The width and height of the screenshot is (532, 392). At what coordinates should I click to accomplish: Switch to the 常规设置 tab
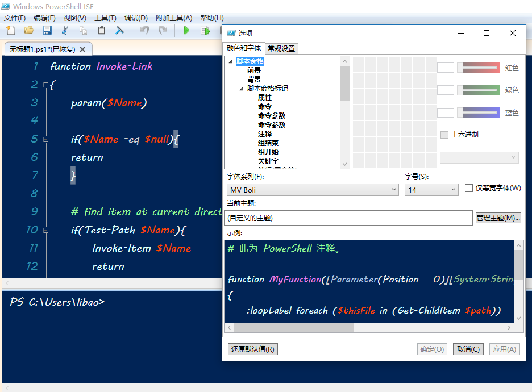[281, 48]
